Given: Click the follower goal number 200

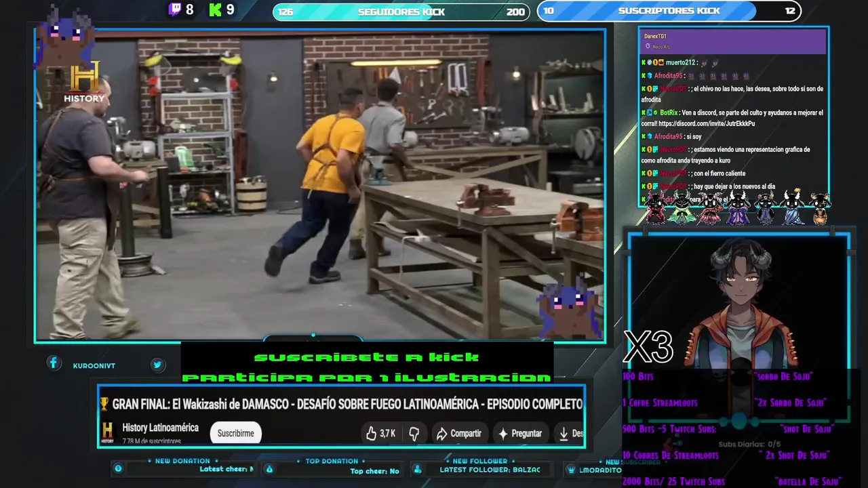Looking at the screenshot, I should tap(515, 12).
